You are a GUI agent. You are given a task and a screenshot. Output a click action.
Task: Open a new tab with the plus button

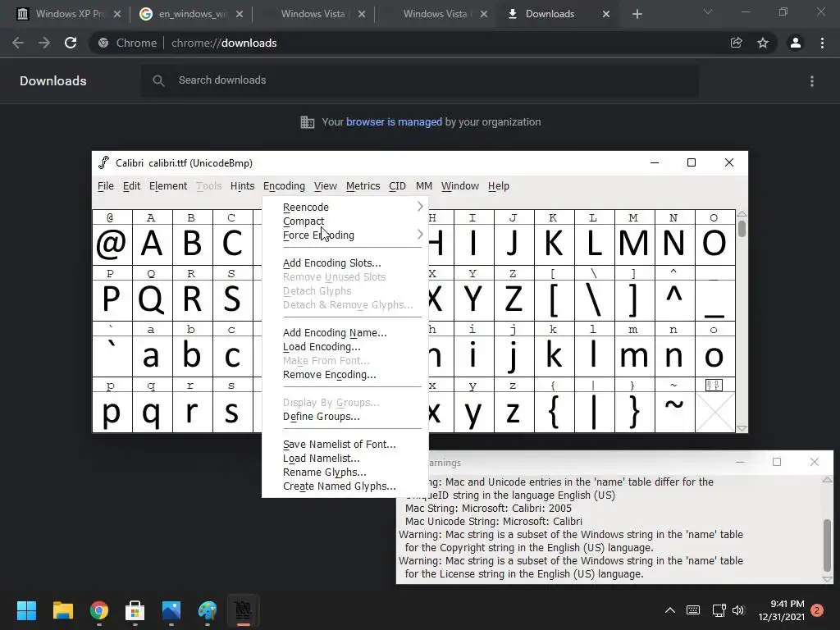point(637,14)
